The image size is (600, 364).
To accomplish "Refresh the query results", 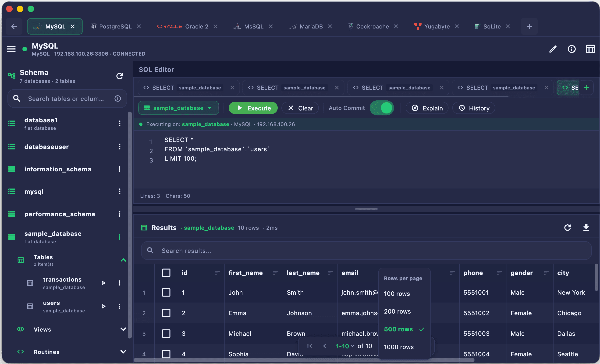I will pyautogui.click(x=568, y=228).
